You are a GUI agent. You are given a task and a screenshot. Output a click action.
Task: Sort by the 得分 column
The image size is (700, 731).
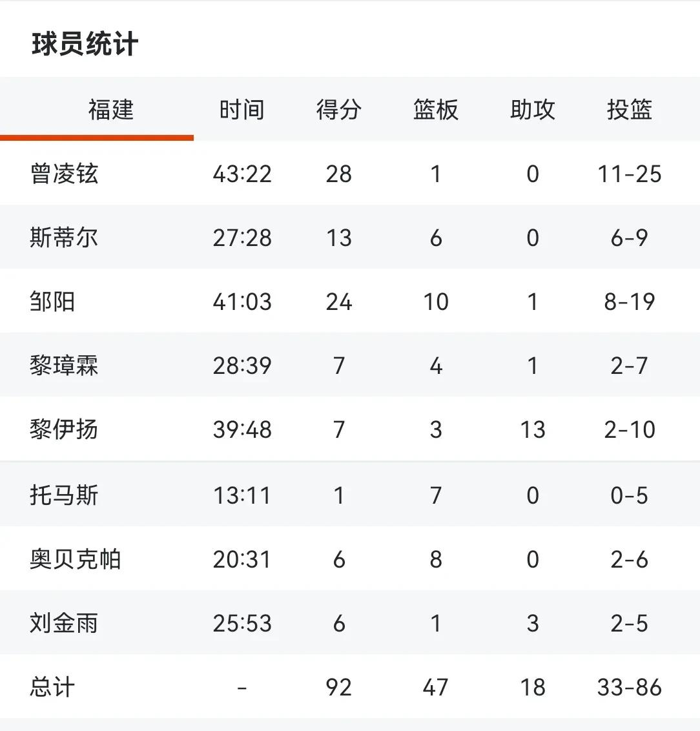[x=338, y=110]
